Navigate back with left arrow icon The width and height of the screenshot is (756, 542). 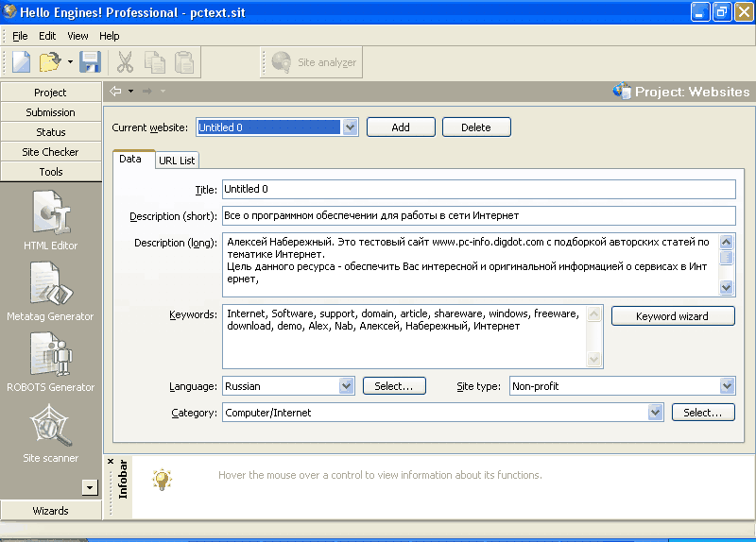(115, 91)
